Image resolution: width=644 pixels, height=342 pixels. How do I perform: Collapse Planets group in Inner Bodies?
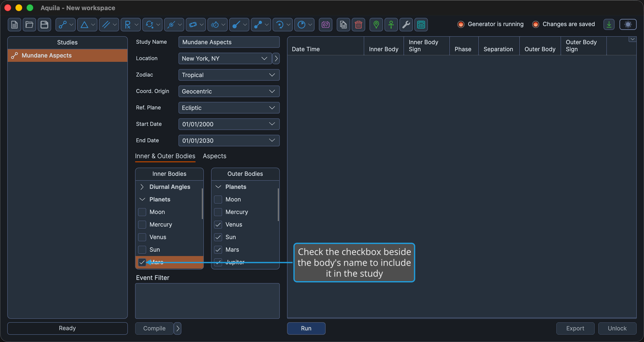click(x=142, y=199)
